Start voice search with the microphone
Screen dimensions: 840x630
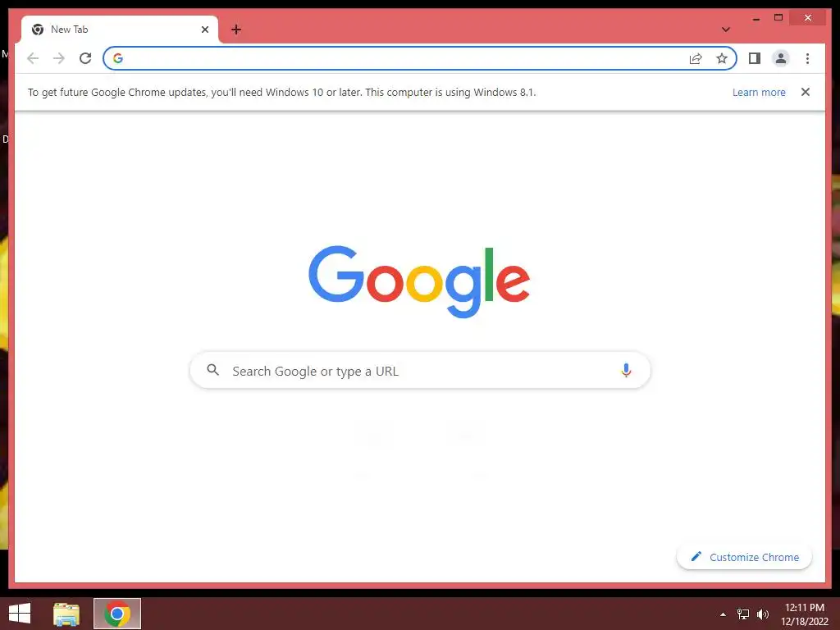pos(626,370)
